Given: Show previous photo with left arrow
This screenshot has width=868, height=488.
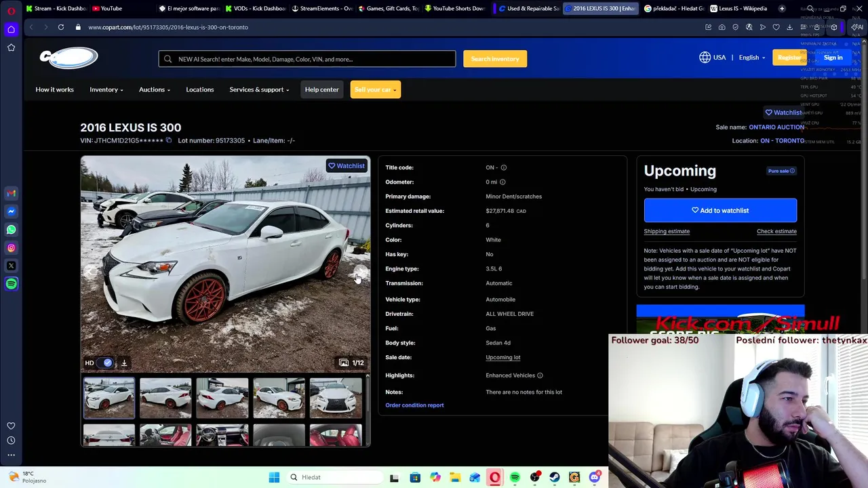Looking at the screenshot, I should (91, 272).
